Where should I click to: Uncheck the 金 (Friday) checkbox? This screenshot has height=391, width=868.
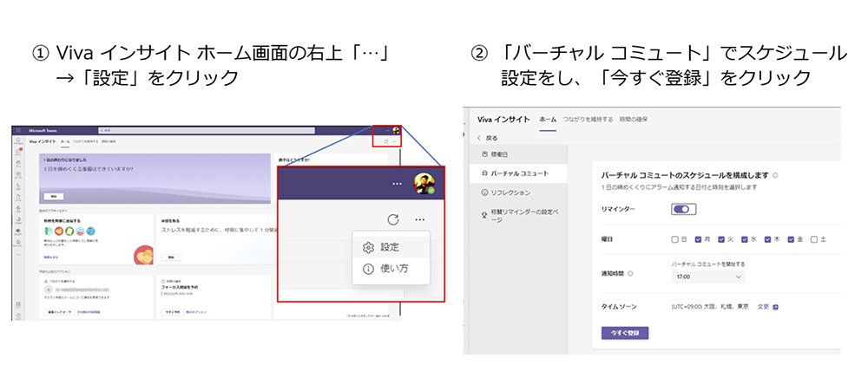(791, 239)
